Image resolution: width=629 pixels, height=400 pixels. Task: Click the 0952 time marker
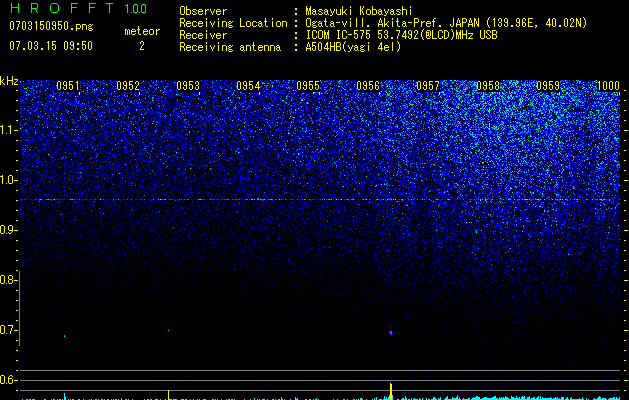click(128, 86)
